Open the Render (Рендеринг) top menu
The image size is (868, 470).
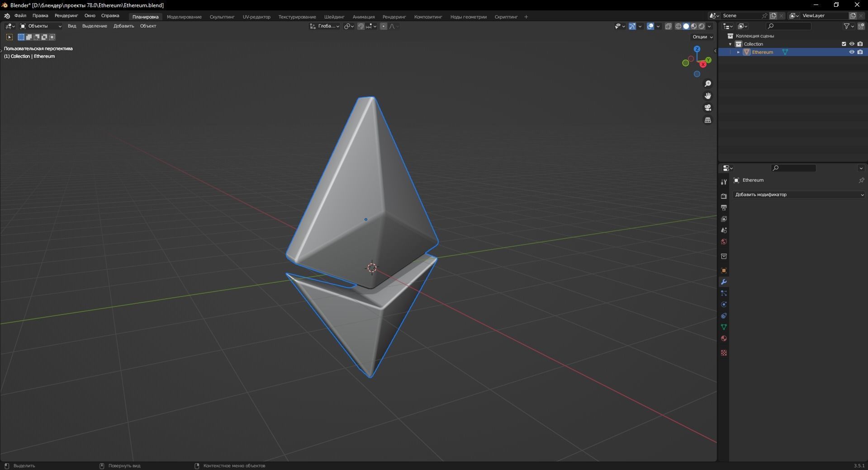[x=66, y=16]
